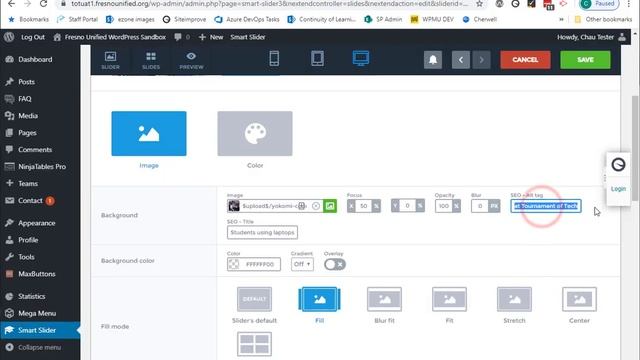Image resolution: width=640 pixels, height=360 pixels.
Task: Click the Focus Y value field
Action: (407, 206)
